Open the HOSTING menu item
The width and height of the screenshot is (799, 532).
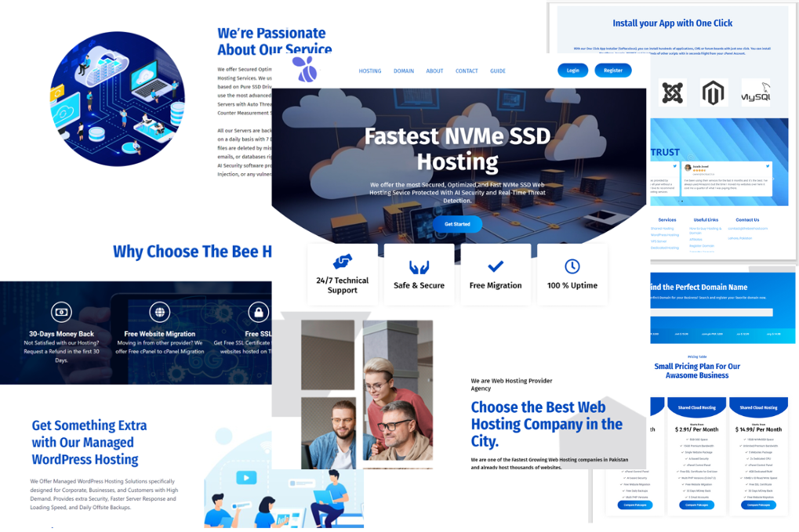pos(370,71)
